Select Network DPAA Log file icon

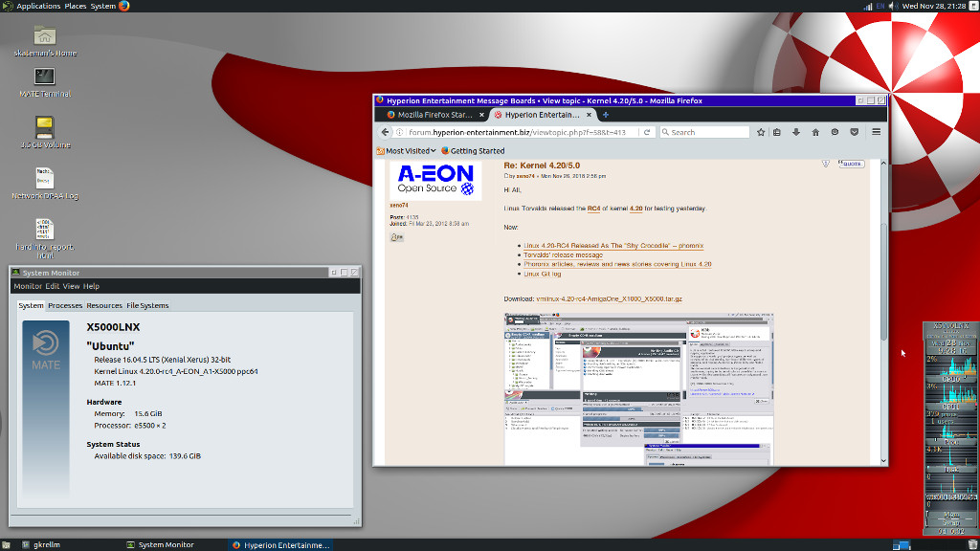(45, 184)
